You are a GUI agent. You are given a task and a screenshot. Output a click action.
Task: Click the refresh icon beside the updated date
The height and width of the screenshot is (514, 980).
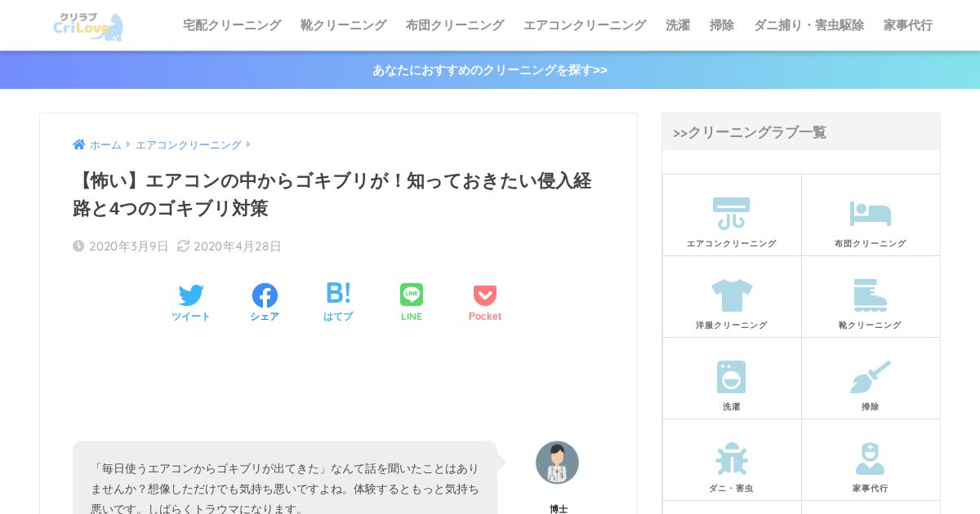(183, 246)
